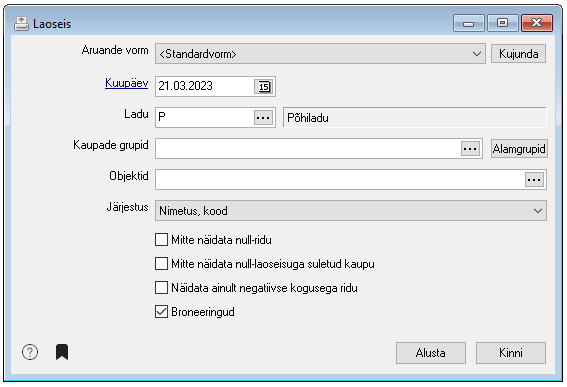Screen dimensions: 567x387
Task: Click the Põhiladu warehouse name field
Action: point(414,118)
